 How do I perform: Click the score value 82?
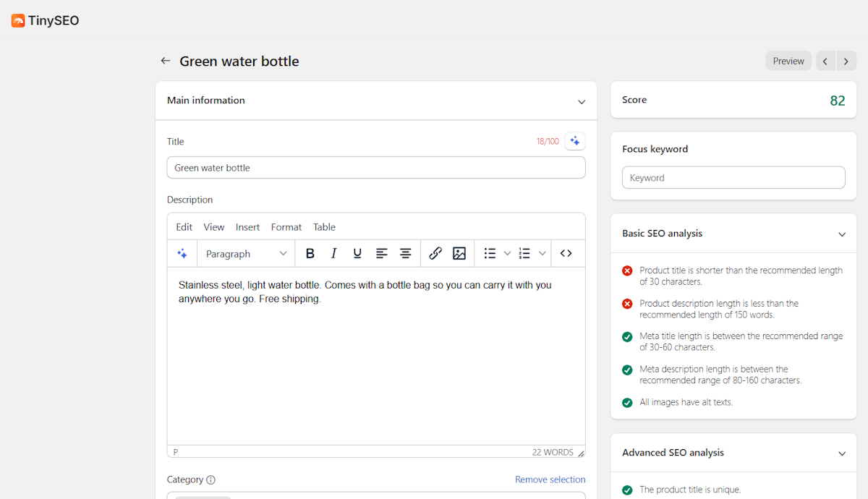(838, 101)
